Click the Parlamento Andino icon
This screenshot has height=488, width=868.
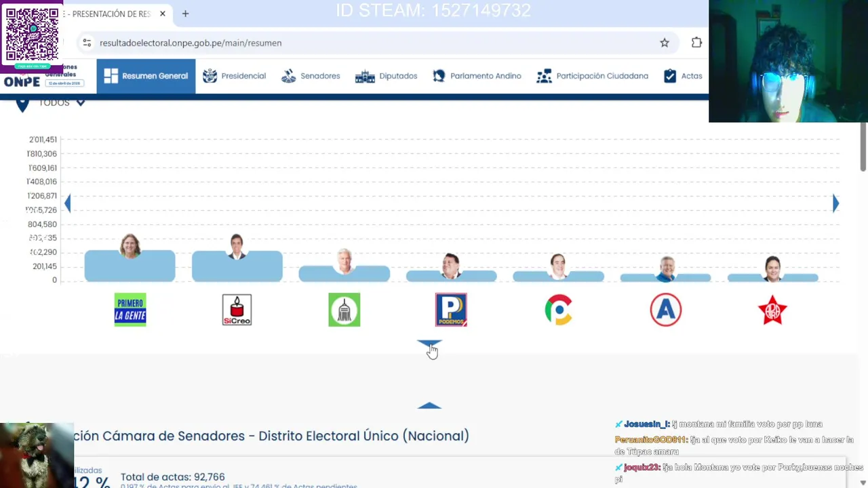click(x=439, y=76)
